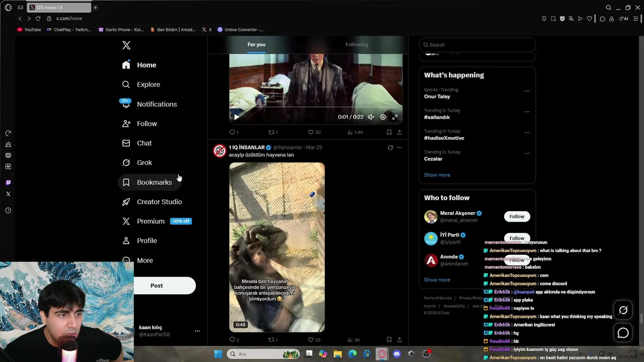View analytics 1.4K of the top post
Image resolution: width=644 pixels, height=362 pixels.
point(355,132)
